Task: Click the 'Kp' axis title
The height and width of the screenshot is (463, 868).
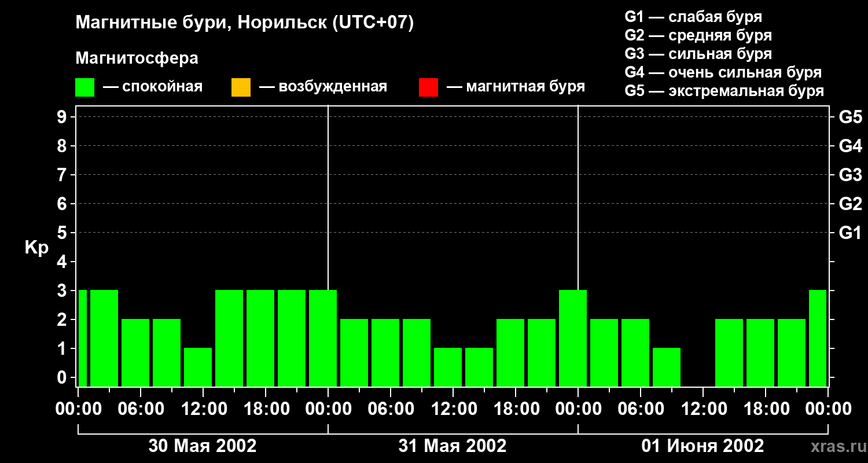Action: pos(36,248)
